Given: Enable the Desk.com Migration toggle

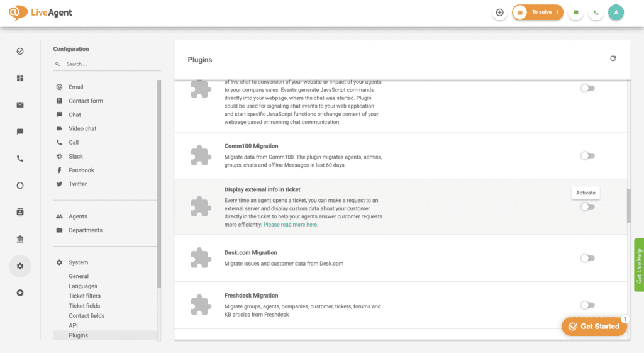Looking at the screenshot, I should (588, 258).
